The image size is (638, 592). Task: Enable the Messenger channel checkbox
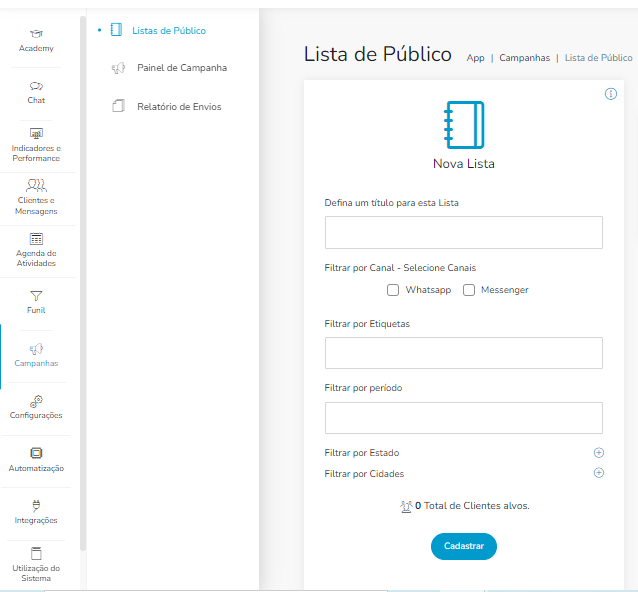(x=469, y=290)
